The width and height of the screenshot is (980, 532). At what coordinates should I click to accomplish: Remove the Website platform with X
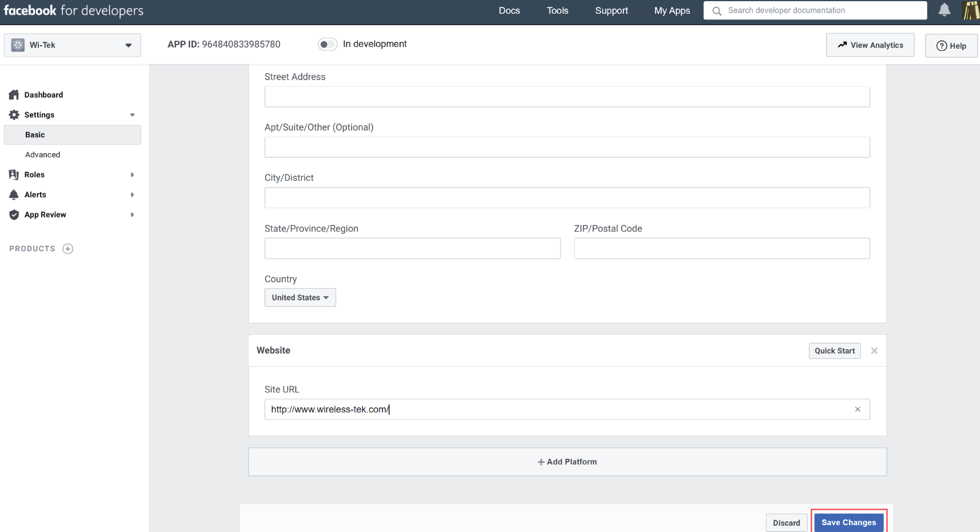[874, 351]
